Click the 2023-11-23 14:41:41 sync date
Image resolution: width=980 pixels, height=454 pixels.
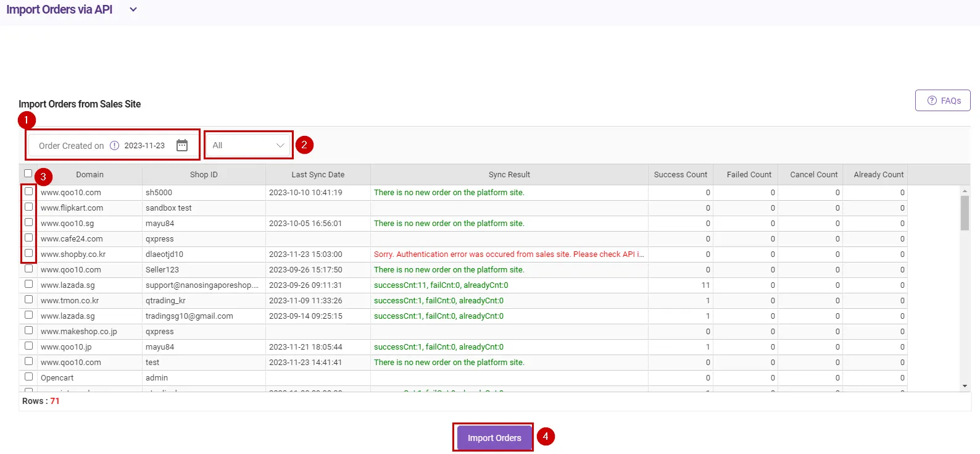[x=305, y=363]
